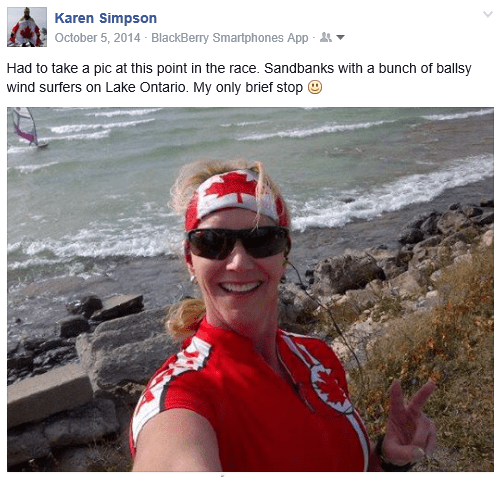The width and height of the screenshot is (502, 477).
Task: Click the black sunglasses in the photo
Action: pos(237,243)
